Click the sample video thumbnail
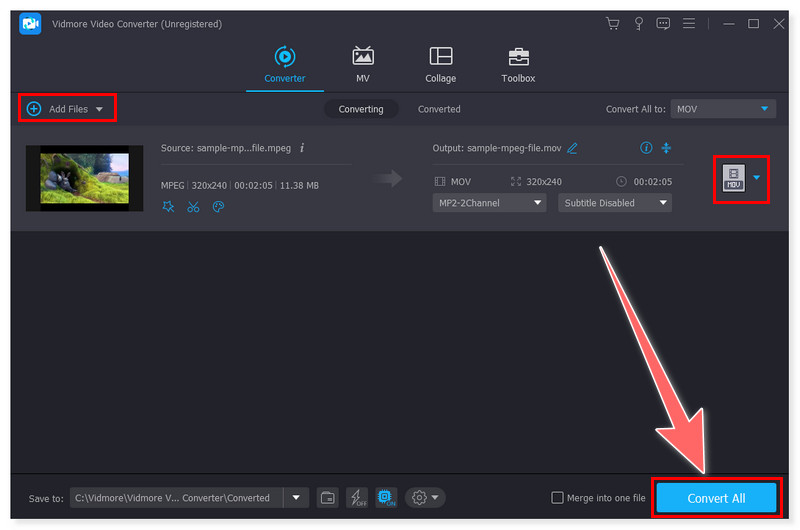The width and height of the screenshot is (800, 530). 85,178
